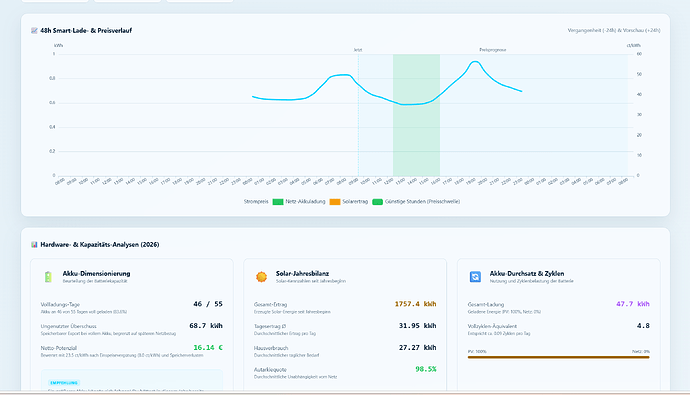
Task: Toggle Günstige Stunden (Preisschwelle) legend entry
Action: [416, 201]
